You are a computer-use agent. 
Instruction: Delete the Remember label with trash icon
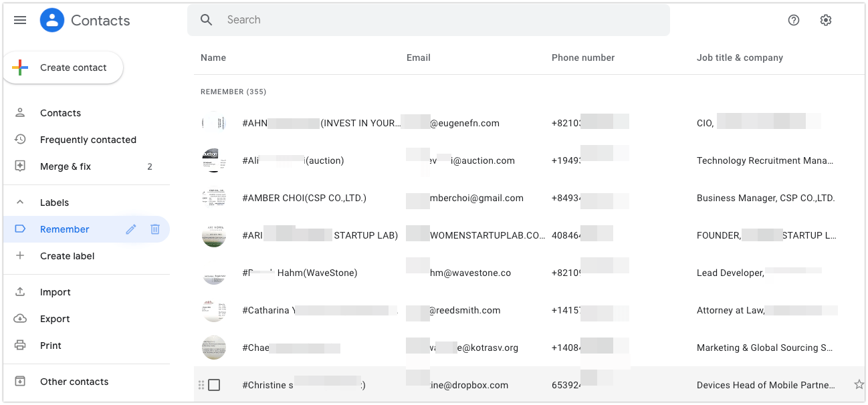click(x=155, y=229)
